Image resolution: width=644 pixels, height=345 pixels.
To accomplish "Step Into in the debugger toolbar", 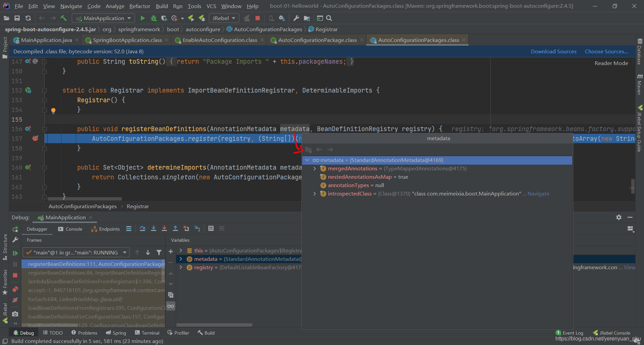I will pos(153,228).
